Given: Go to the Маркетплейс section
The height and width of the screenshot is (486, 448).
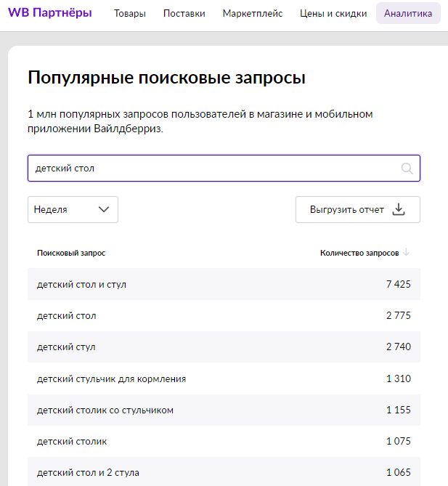Looking at the screenshot, I should coord(253,14).
